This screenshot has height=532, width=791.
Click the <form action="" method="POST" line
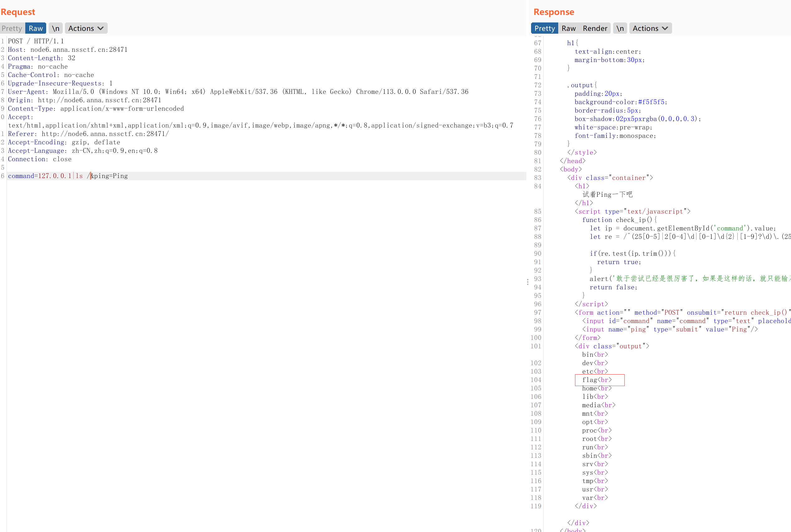[682, 312]
